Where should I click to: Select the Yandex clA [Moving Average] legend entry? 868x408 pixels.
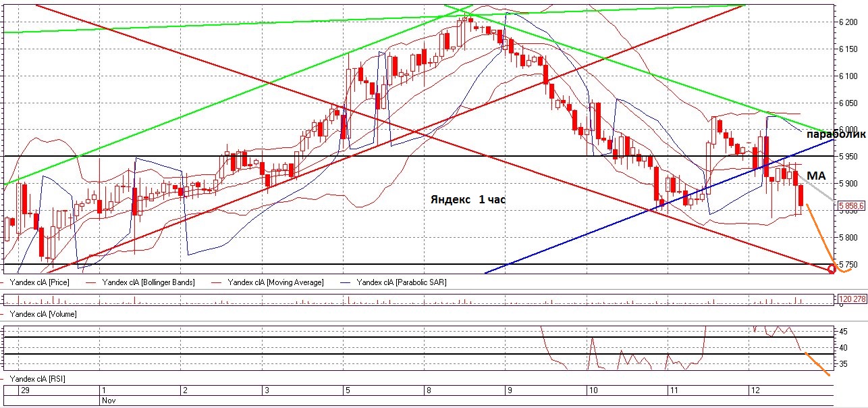point(275,282)
